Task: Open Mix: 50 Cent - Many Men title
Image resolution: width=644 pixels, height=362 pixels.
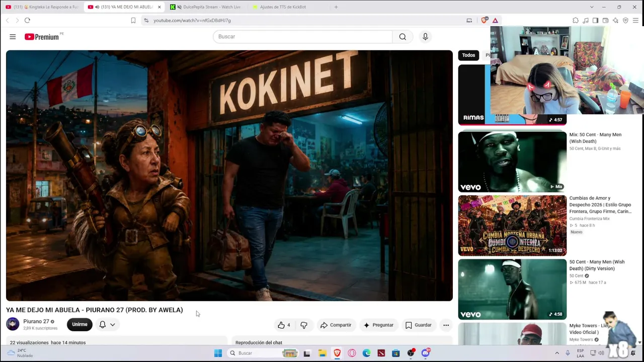Action: (x=595, y=138)
